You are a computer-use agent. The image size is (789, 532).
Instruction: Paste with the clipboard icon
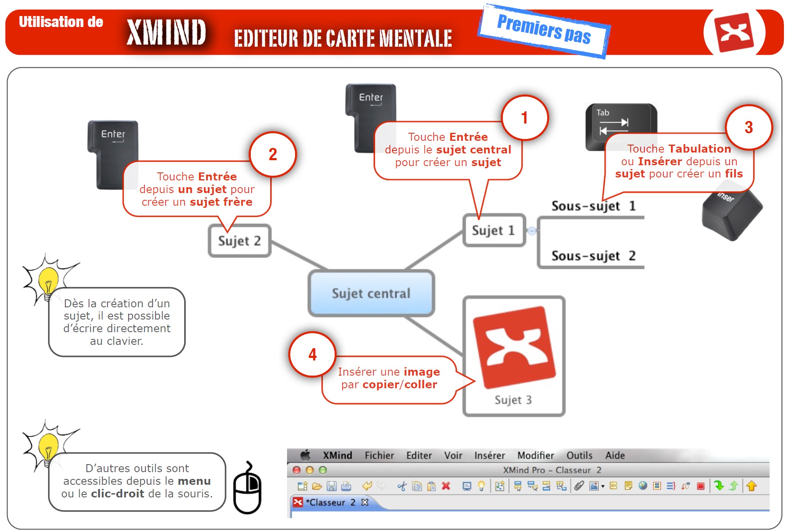pos(431,486)
